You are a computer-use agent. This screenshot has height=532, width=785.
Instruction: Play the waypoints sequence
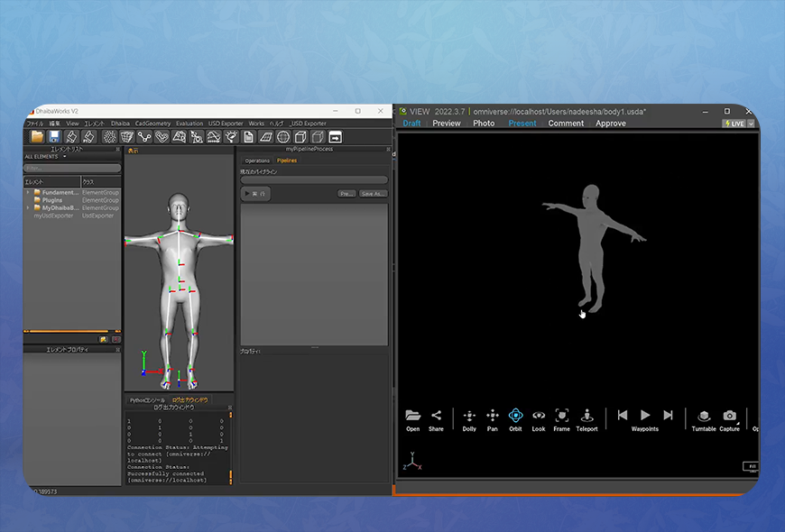(645, 415)
